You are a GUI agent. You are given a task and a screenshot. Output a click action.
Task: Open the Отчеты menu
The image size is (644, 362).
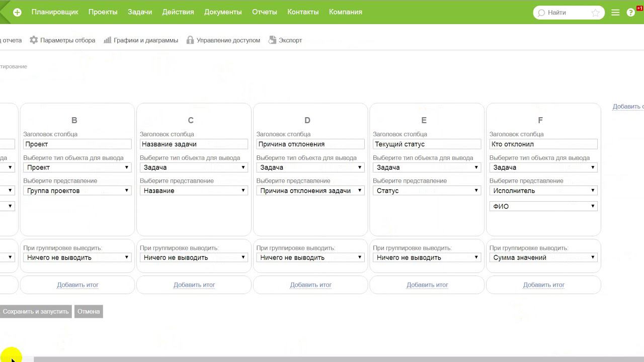click(264, 12)
